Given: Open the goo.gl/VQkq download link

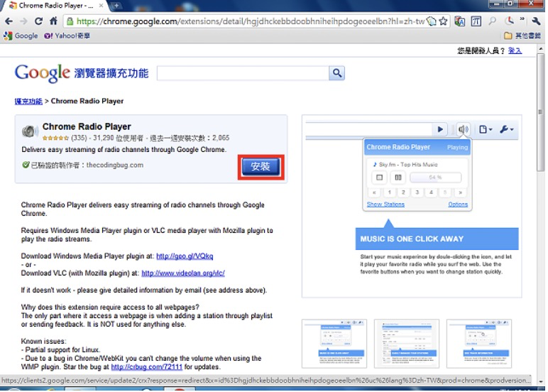Looking at the screenshot, I should pos(185,256).
